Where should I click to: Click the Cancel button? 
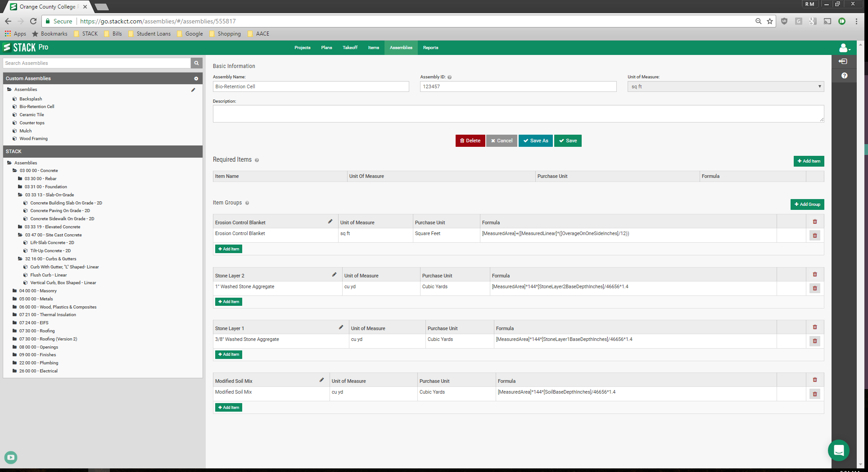pos(502,141)
